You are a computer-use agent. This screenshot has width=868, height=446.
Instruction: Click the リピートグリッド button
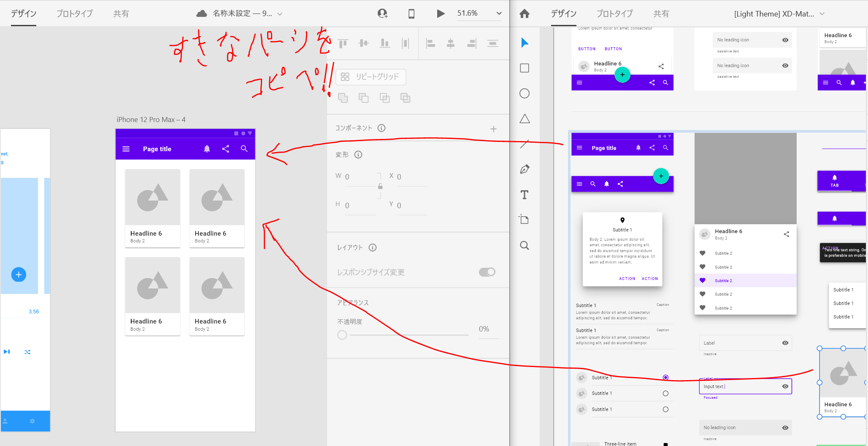coord(370,77)
